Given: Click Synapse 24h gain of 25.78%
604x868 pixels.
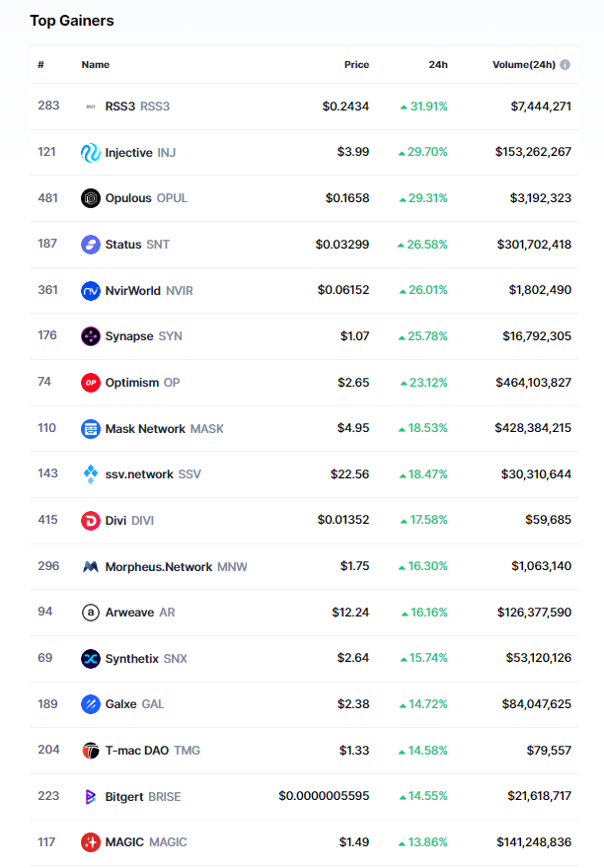Looking at the screenshot, I should (x=422, y=336).
